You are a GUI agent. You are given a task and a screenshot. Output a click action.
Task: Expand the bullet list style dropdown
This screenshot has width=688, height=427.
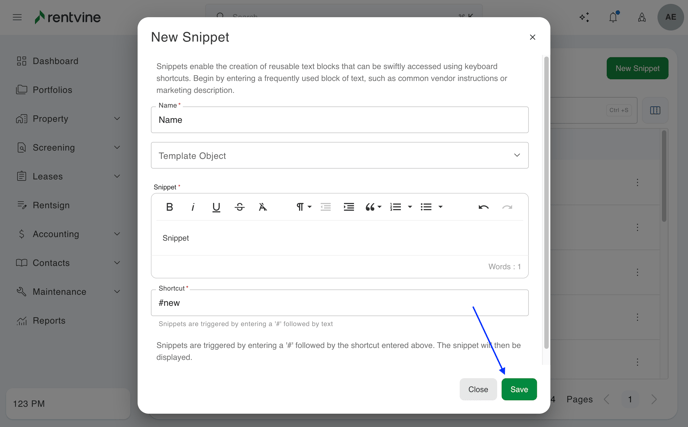pyautogui.click(x=440, y=207)
